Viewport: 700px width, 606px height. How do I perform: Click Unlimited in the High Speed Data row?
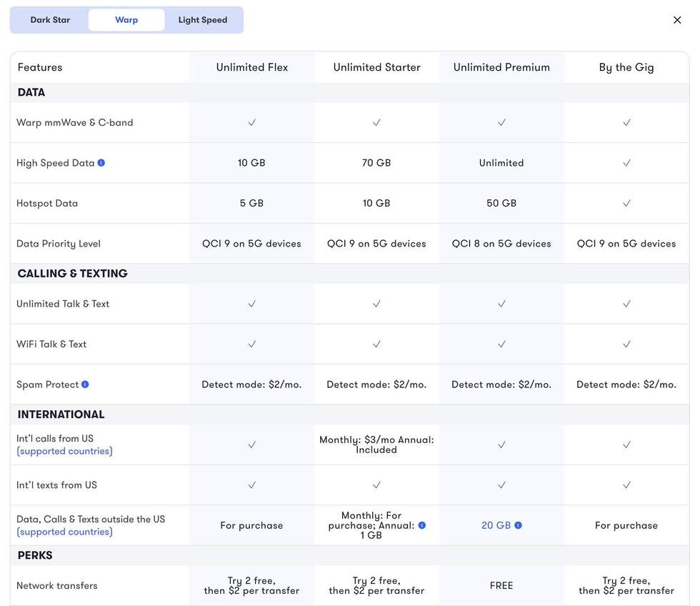501,163
